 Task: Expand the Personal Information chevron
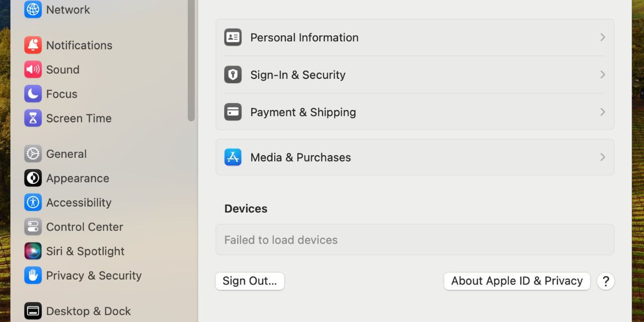[602, 37]
